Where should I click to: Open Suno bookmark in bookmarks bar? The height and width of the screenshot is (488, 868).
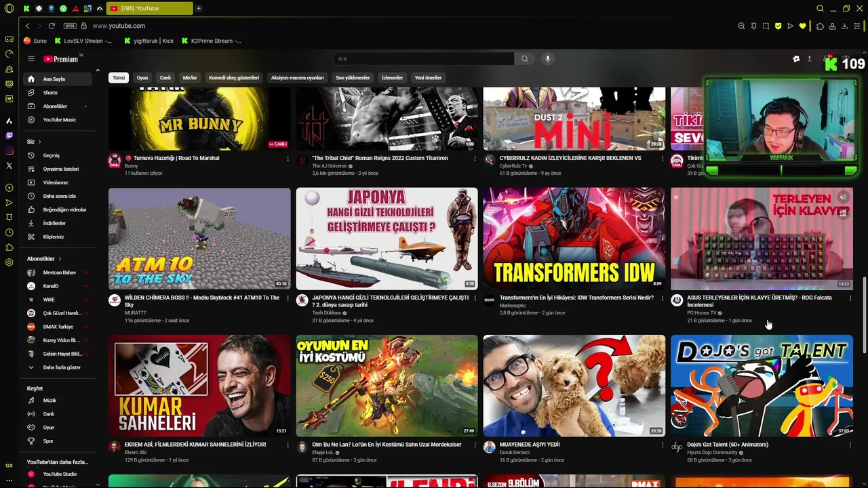coord(35,41)
